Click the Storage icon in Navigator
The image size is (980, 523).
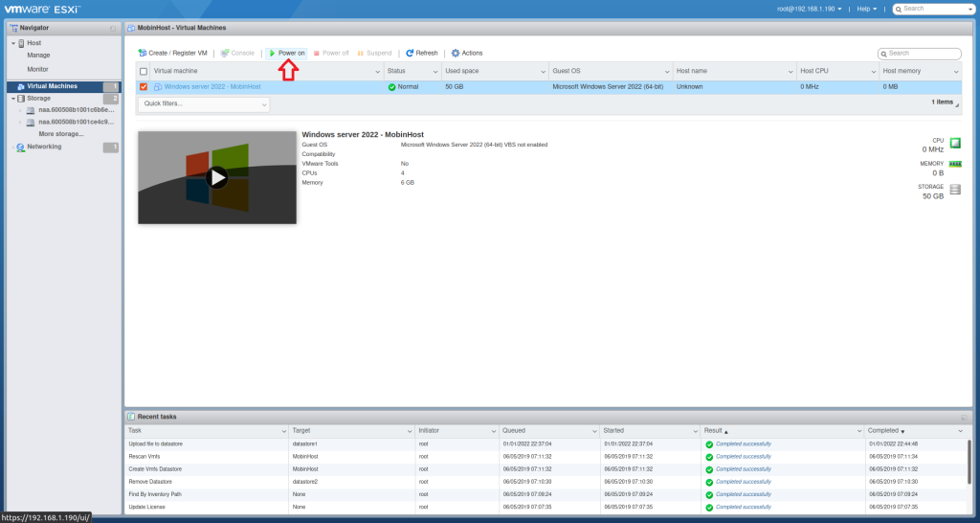point(21,99)
